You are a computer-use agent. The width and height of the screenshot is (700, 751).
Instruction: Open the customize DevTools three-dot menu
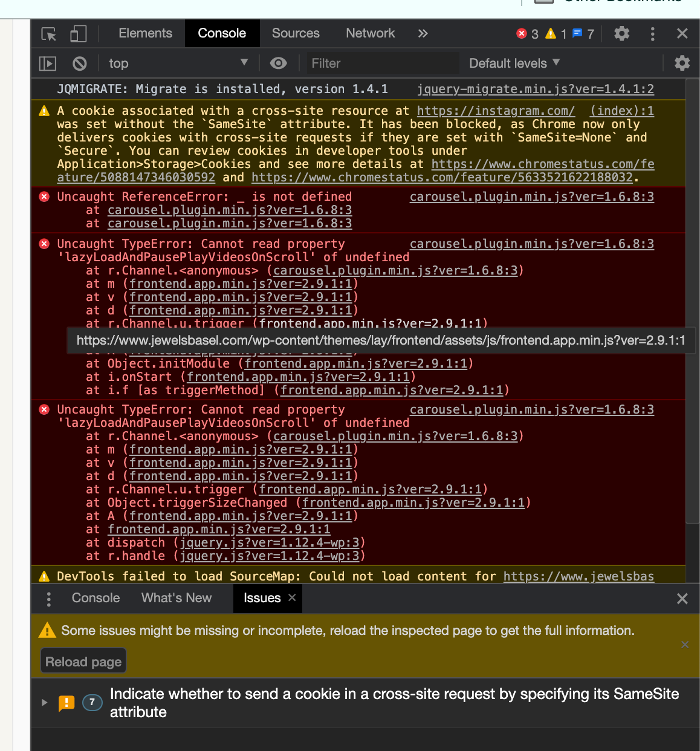click(652, 34)
